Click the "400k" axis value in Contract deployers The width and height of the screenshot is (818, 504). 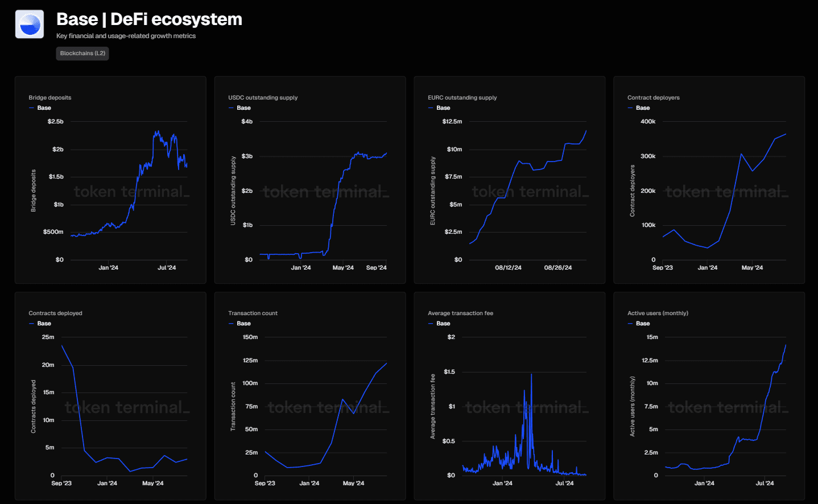point(648,122)
